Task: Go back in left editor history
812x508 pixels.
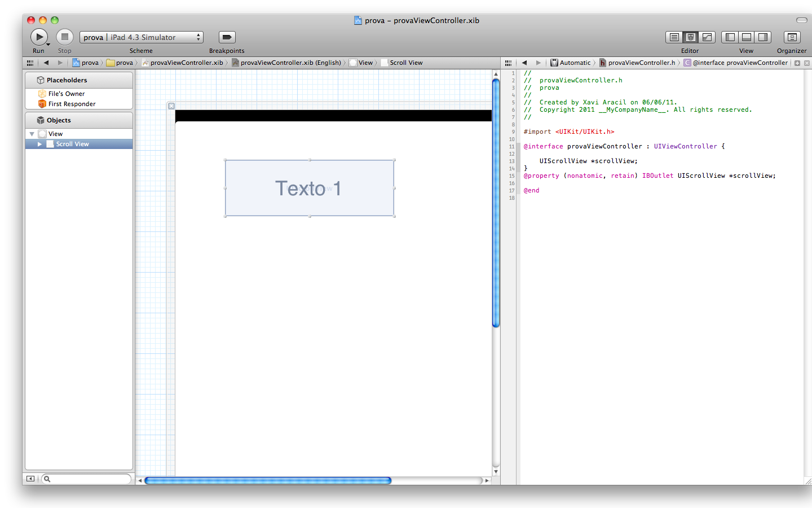Action: click(46, 63)
